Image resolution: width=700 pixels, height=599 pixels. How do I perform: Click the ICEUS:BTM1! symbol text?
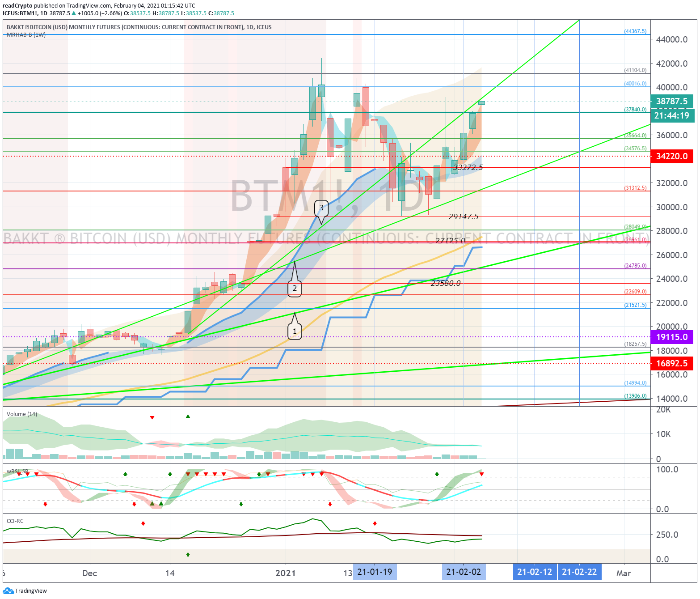pos(21,13)
